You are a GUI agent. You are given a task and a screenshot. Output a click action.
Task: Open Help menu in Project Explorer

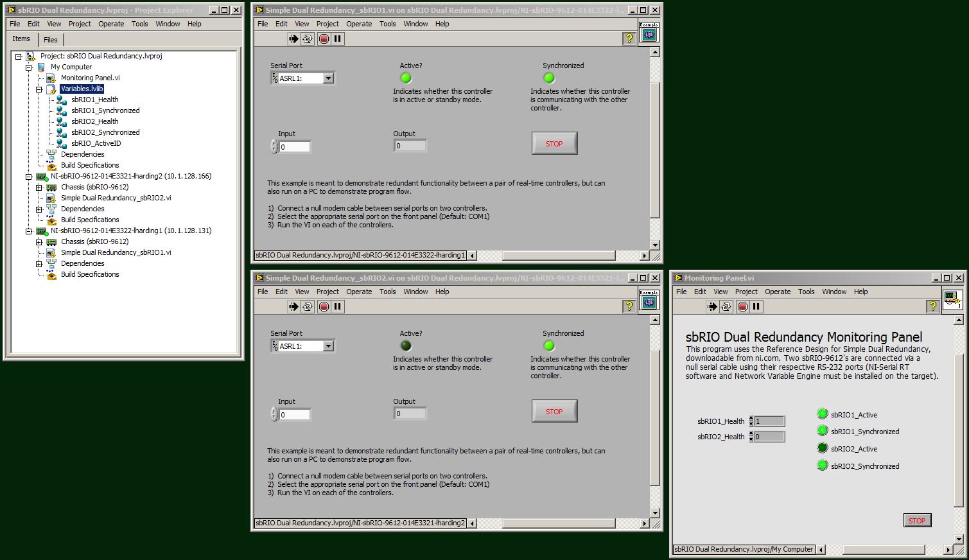click(195, 24)
